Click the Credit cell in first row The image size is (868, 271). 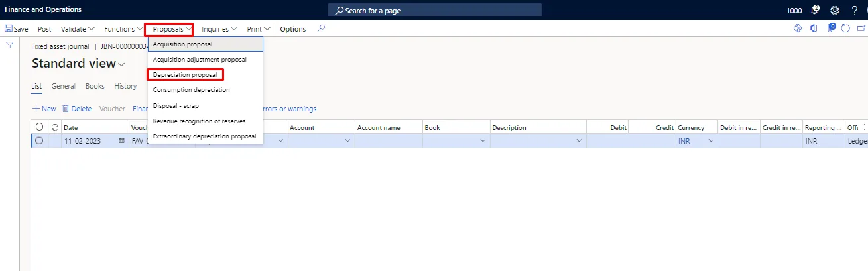click(x=652, y=141)
